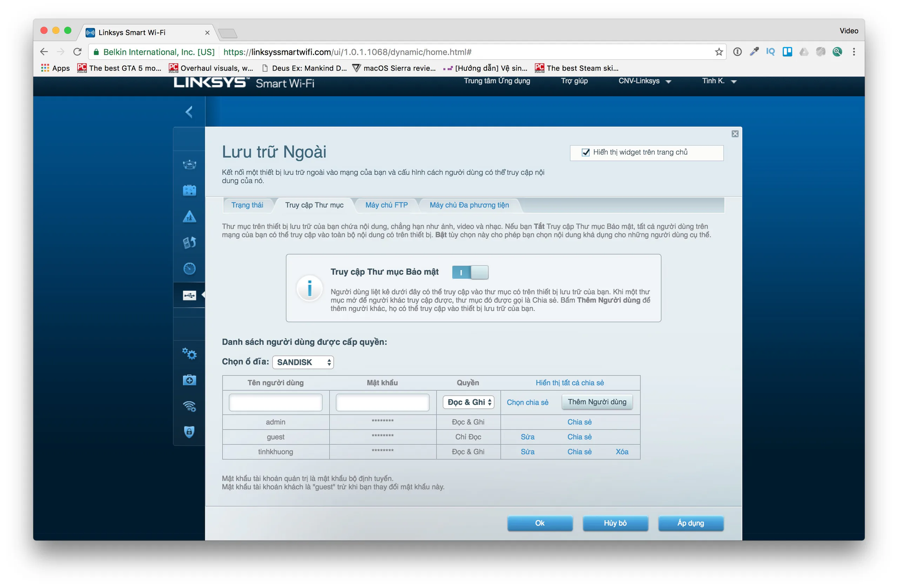Select the Truy cập Thư mục tab

[x=314, y=205]
